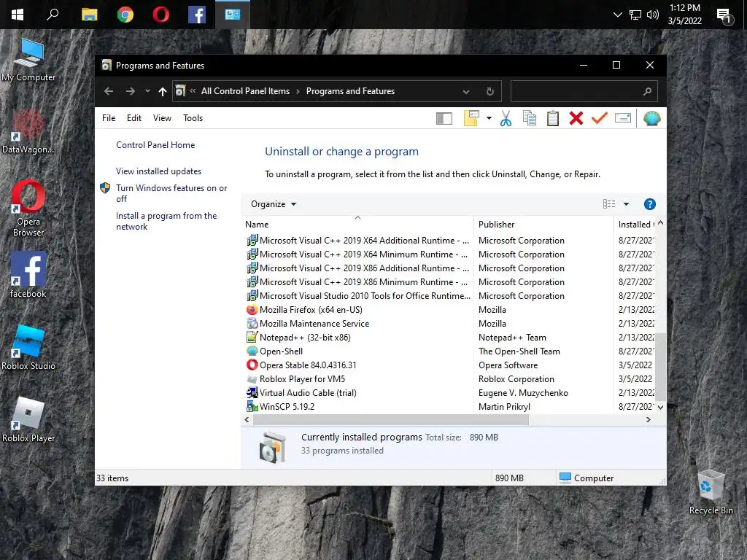Open Control Panel Home link
The image size is (747, 560).
click(155, 145)
